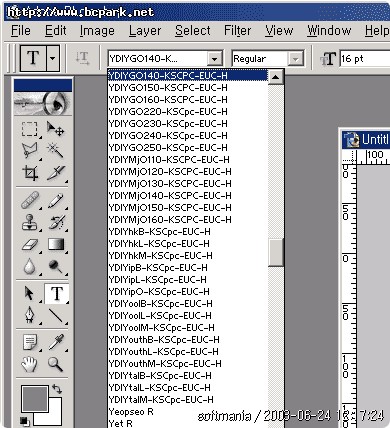Choose font YDIYhkB-KSCpc-EUC-H
Image resolution: width=390 pixels, height=428 pixels.
coord(187,232)
